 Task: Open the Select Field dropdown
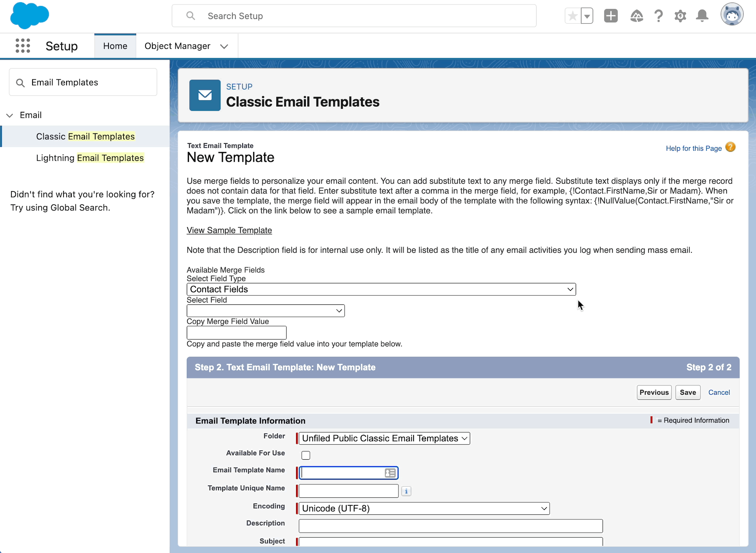point(266,311)
